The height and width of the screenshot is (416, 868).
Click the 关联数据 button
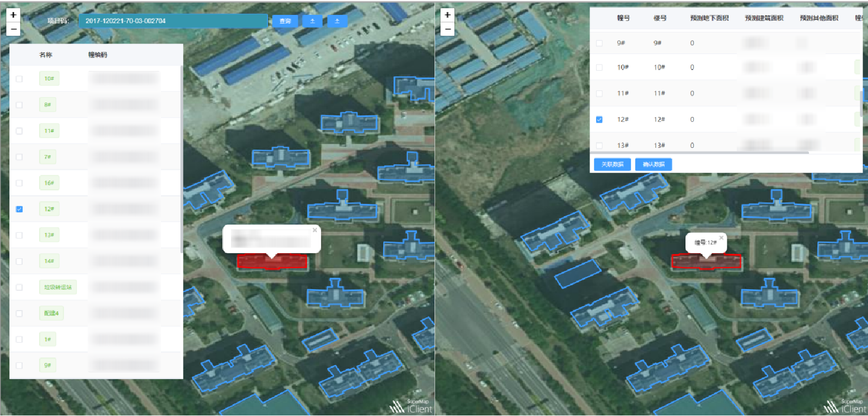point(612,164)
